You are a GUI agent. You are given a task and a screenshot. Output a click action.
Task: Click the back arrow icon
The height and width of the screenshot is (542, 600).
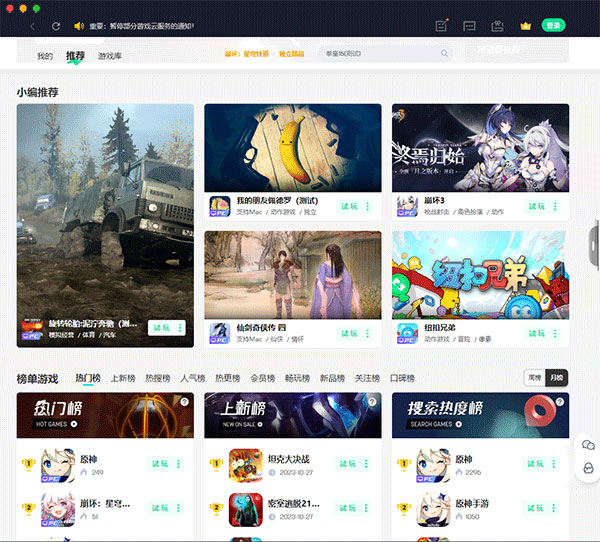click(x=33, y=26)
